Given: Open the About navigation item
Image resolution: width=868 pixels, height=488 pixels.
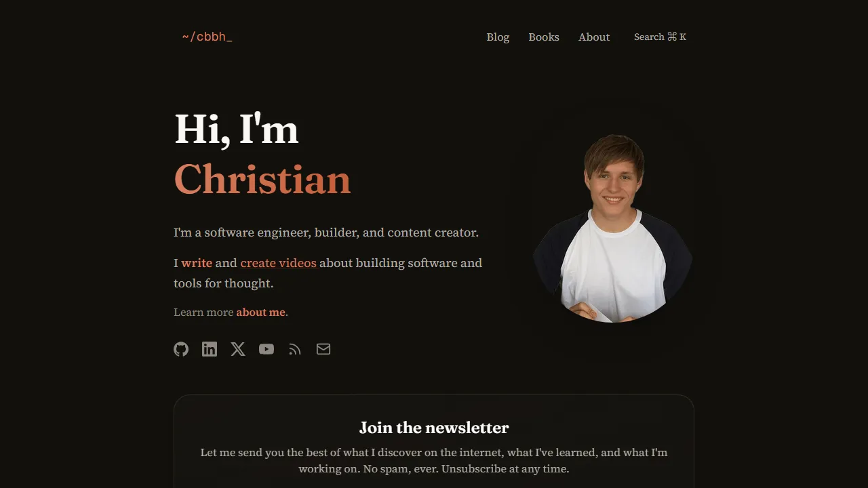Looking at the screenshot, I should [594, 37].
